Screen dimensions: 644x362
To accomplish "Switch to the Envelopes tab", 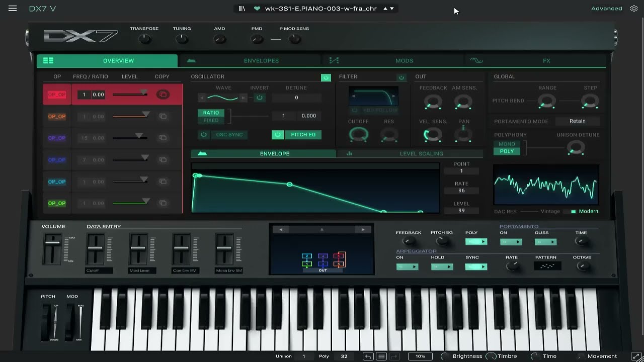I will pyautogui.click(x=250, y=61).
